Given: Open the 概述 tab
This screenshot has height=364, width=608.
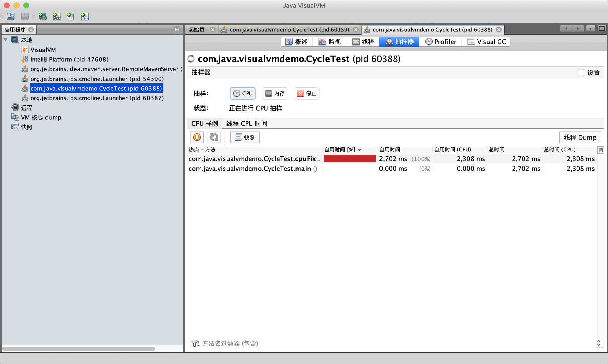Looking at the screenshot, I should [297, 42].
